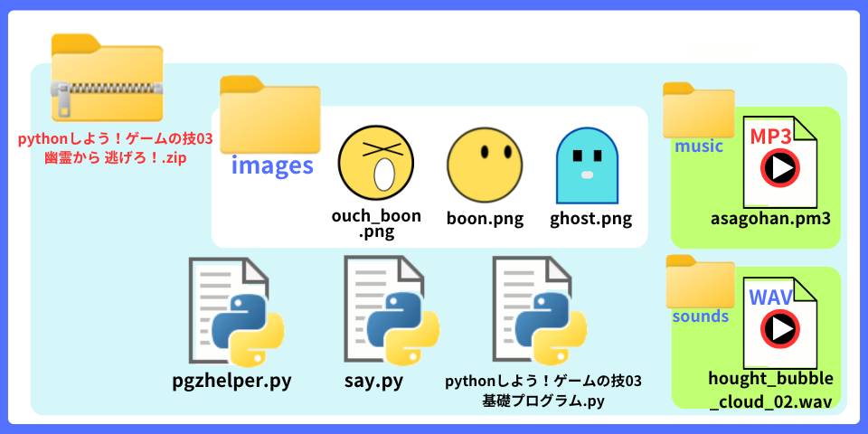
Task: Select the cyan ghost image
Action: tap(587, 165)
